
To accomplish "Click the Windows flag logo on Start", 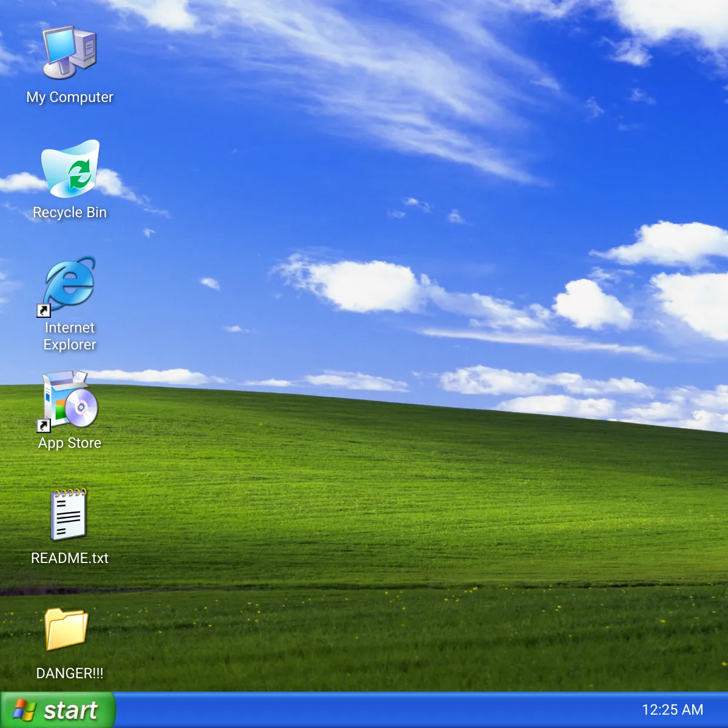I will click(x=24, y=710).
